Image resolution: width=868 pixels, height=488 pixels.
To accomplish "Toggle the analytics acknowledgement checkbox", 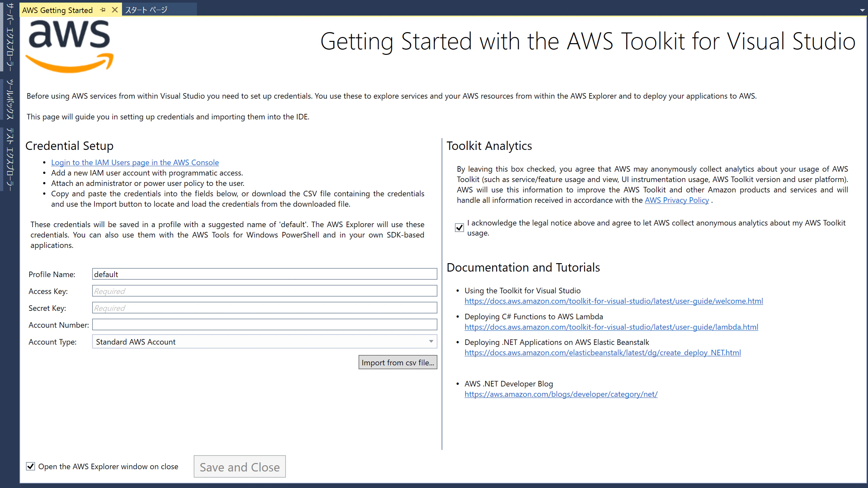I will pyautogui.click(x=459, y=228).
